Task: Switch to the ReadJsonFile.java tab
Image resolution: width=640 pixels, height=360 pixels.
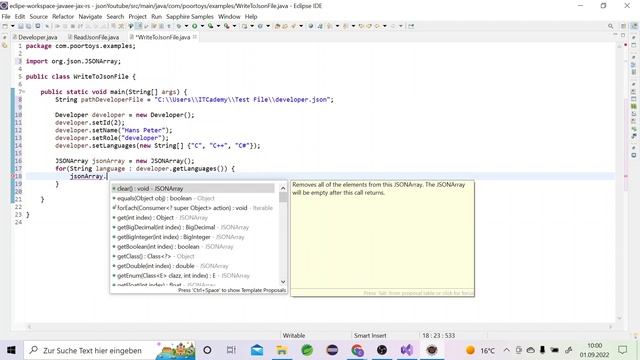Action: [x=93, y=37]
